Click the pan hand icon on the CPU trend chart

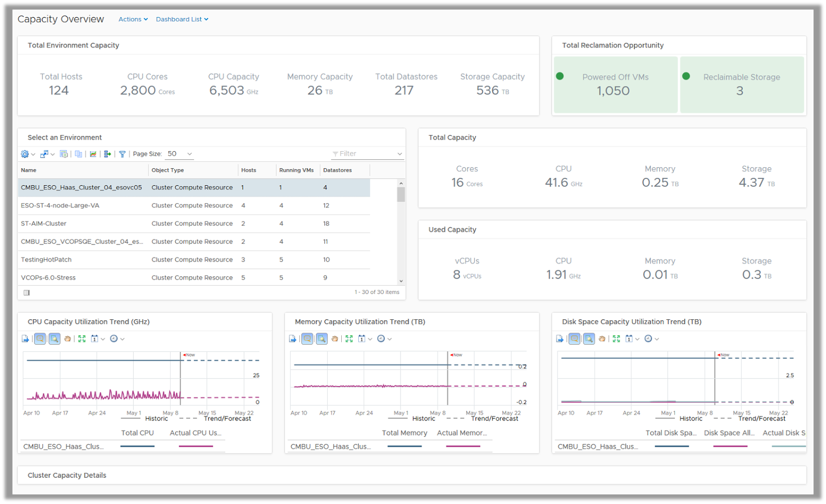(x=68, y=338)
